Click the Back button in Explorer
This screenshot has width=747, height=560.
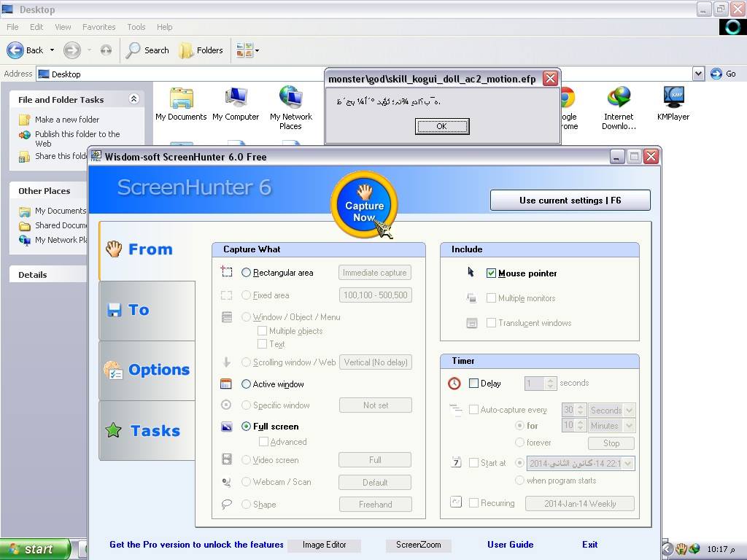[x=26, y=50]
